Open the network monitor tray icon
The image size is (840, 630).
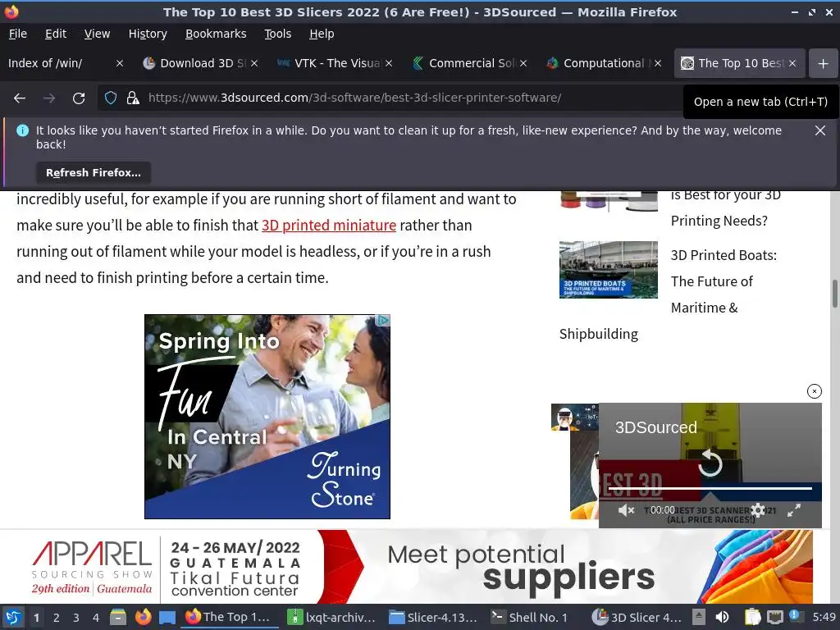[x=774, y=617]
